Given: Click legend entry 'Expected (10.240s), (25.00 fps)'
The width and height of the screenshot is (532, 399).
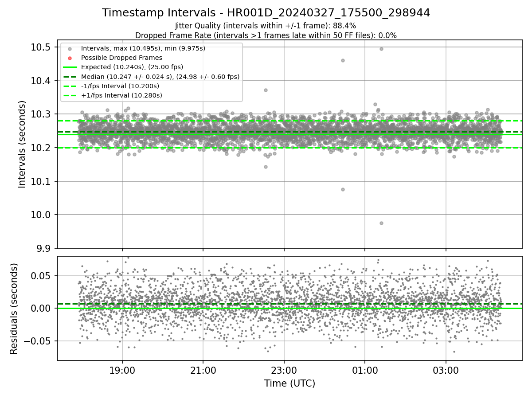Looking at the screenshot, I should click(132, 67).
